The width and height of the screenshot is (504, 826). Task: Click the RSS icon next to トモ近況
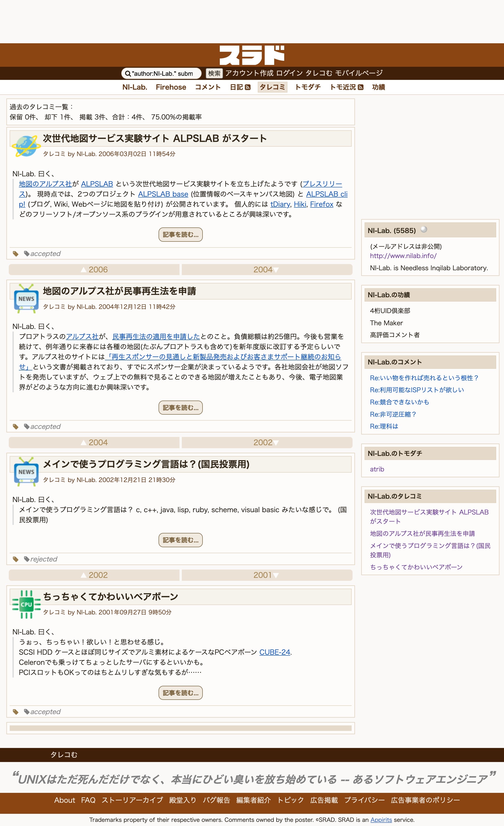[x=361, y=87]
